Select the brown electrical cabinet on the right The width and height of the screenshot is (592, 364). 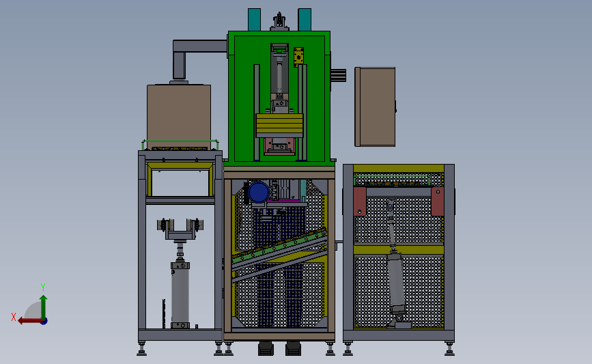tap(375, 107)
